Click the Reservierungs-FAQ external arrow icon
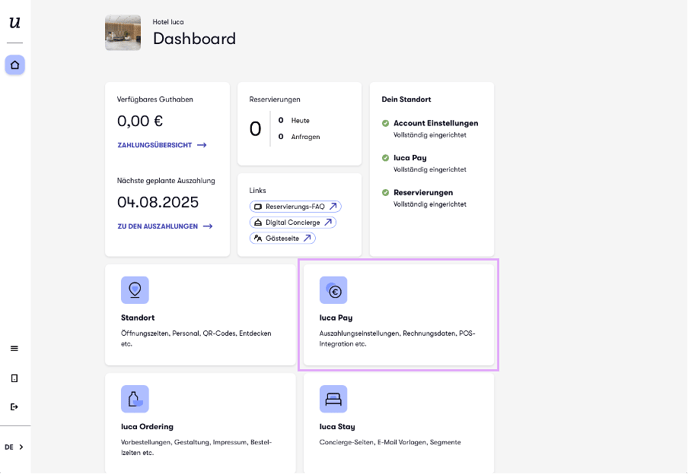 tap(333, 206)
